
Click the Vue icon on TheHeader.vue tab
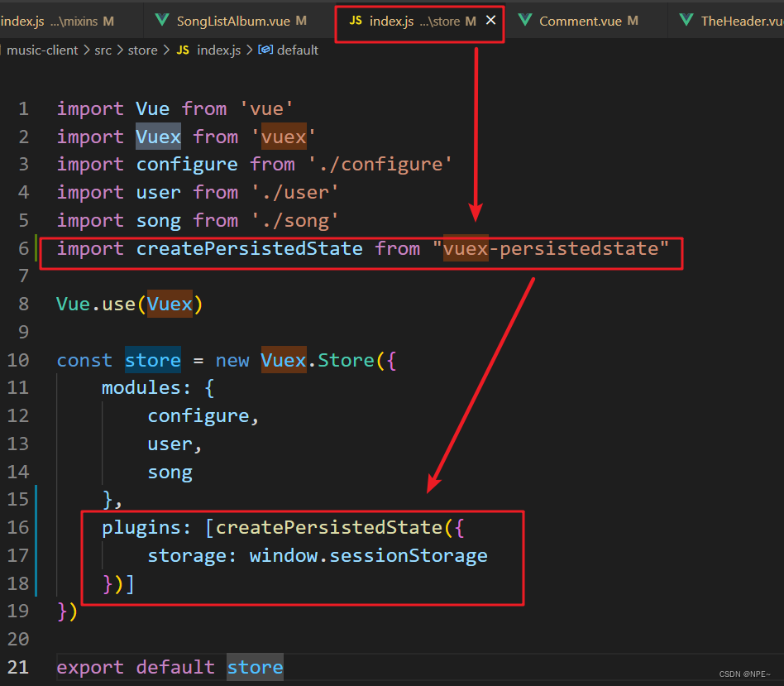pyautogui.click(x=686, y=20)
